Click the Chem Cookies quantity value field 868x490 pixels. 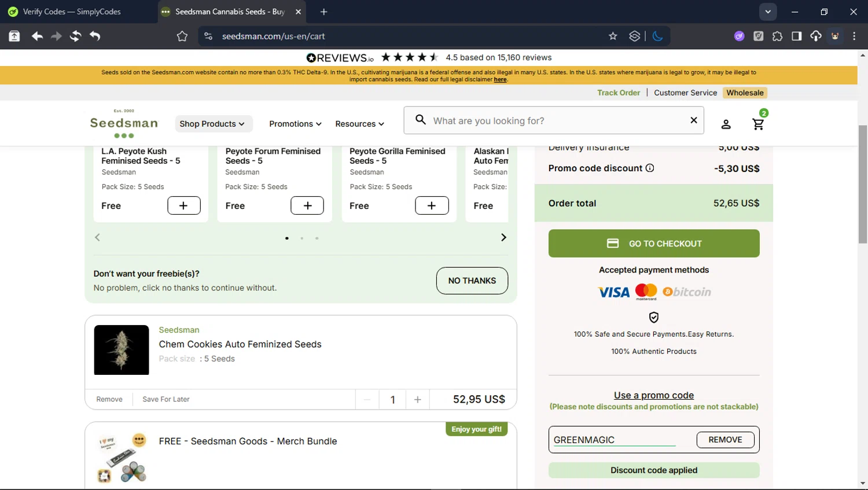(x=392, y=399)
